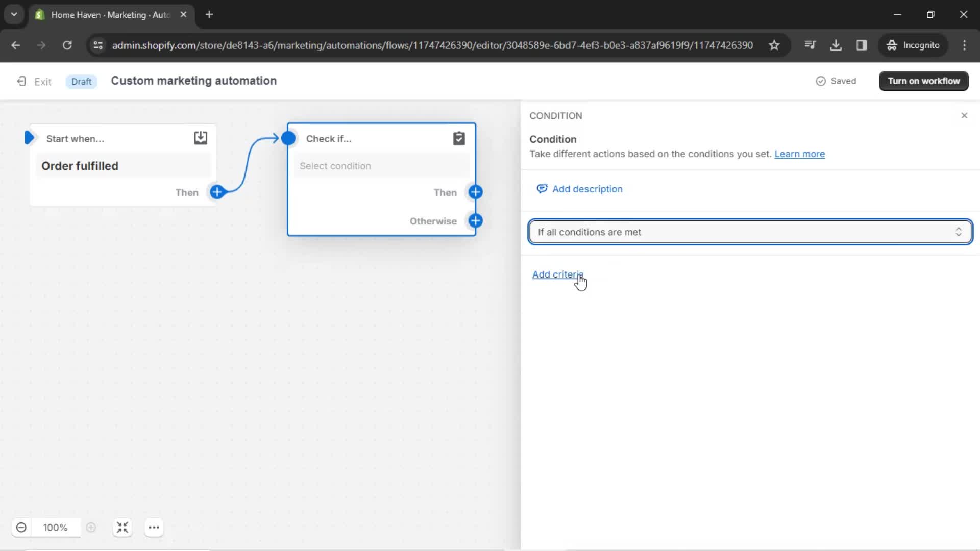Click the 100% zoom level display
The height and width of the screenshot is (551, 980).
pos(55,528)
